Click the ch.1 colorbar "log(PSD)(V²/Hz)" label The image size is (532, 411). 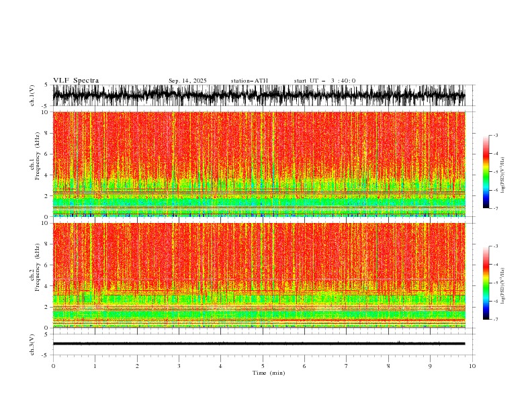click(502, 175)
